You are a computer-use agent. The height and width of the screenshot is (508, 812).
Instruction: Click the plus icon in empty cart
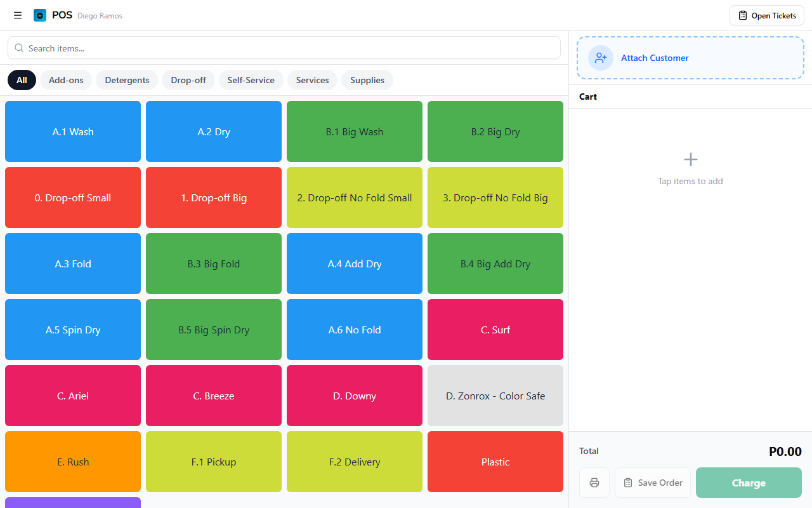click(x=690, y=159)
